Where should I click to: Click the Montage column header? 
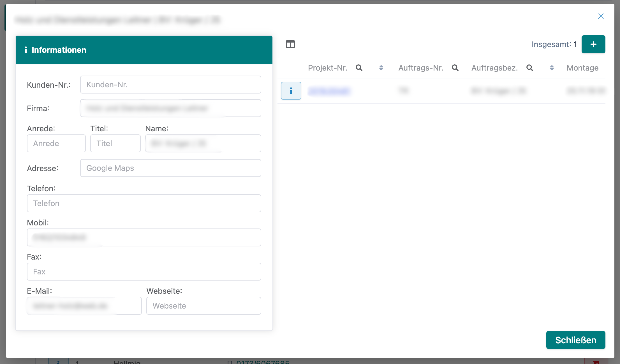(582, 68)
